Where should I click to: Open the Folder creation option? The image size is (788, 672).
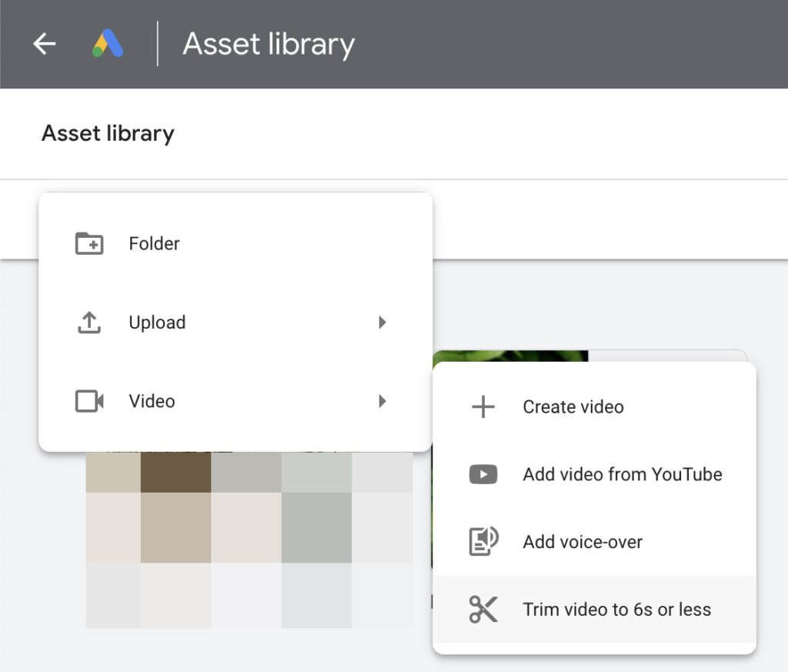[154, 243]
